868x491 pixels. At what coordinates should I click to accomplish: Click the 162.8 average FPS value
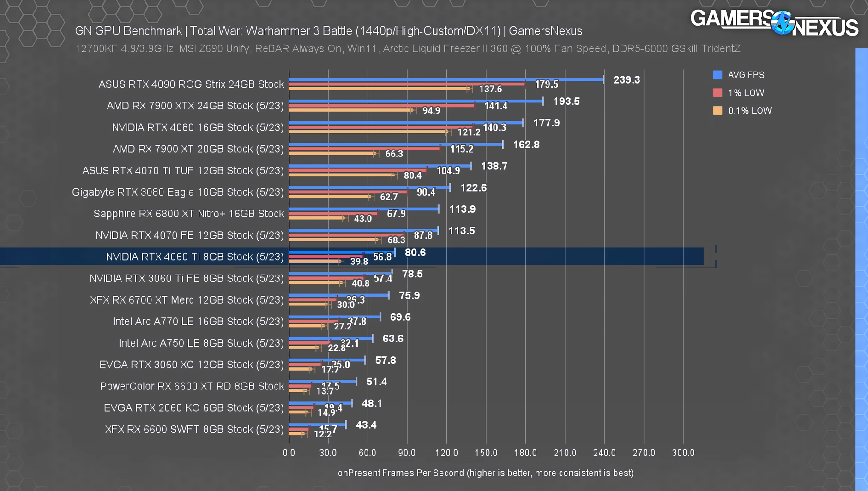(526, 144)
